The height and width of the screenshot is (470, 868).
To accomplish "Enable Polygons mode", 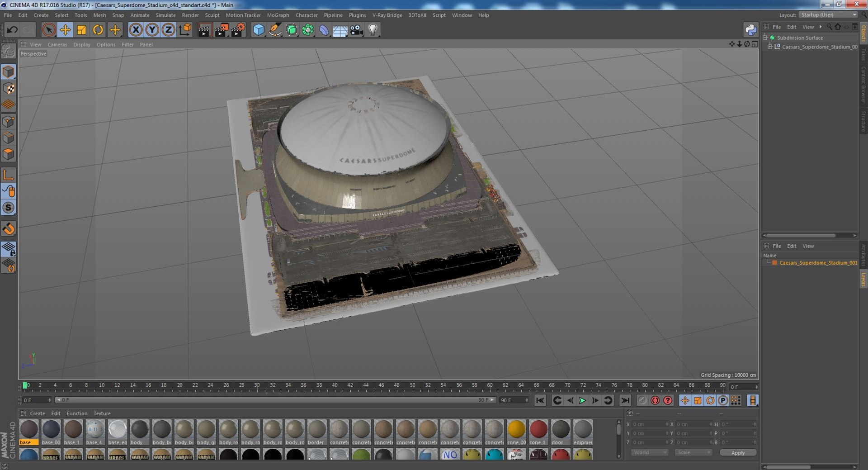I will (x=9, y=154).
